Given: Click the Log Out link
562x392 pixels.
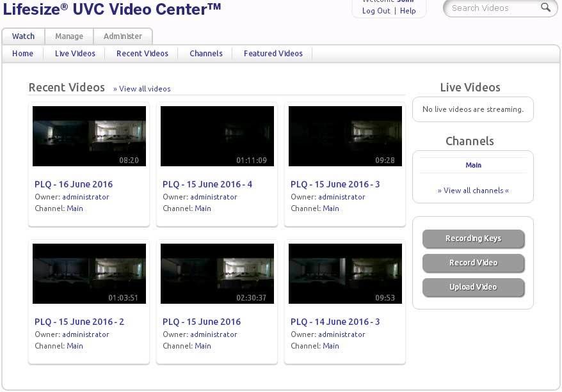Looking at the screenshot, I should coord(376,11).
